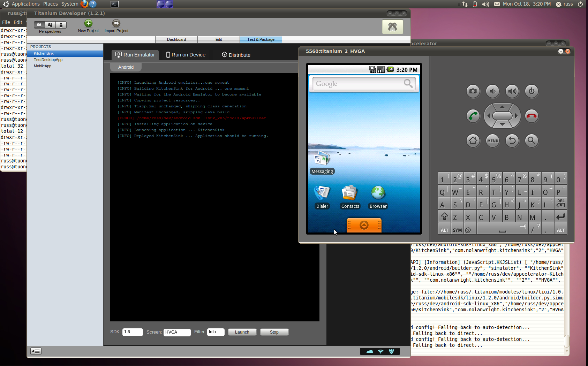Image resolution: width=588 pixels, height=366 pixels.
Task: Click the emulator keyboard Shift key
Action: click(444, 216)
